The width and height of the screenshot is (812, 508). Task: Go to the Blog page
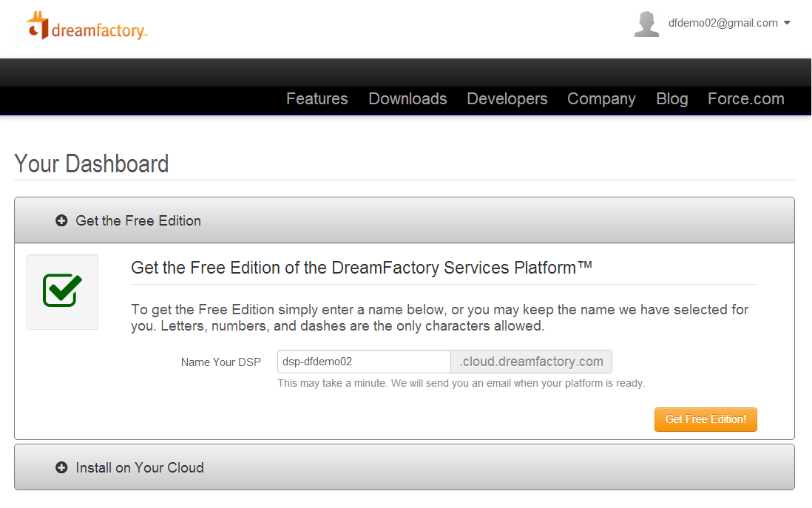(671, 98)
